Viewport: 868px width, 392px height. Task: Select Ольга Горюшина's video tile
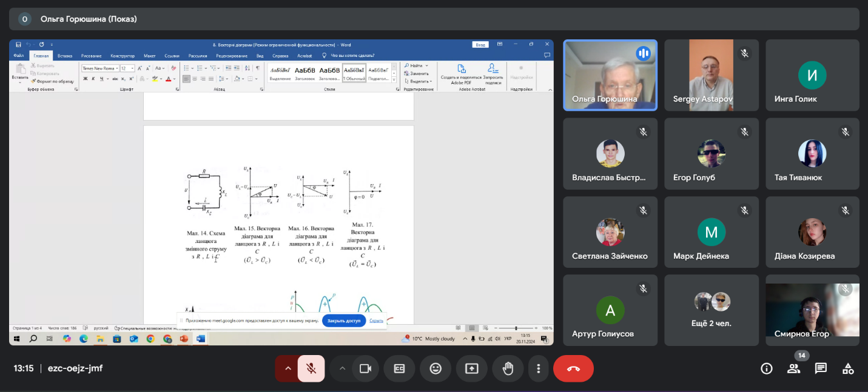click(x=610, y=75)
